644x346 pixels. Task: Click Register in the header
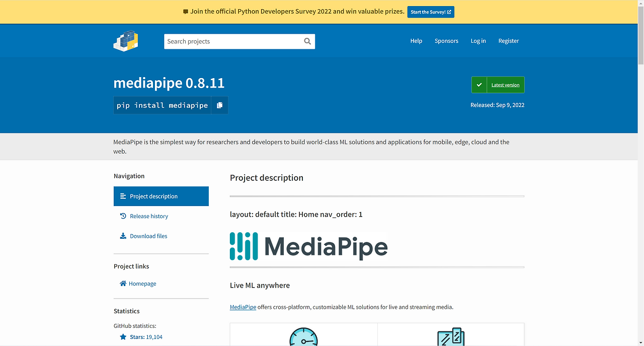click(508, 41)
